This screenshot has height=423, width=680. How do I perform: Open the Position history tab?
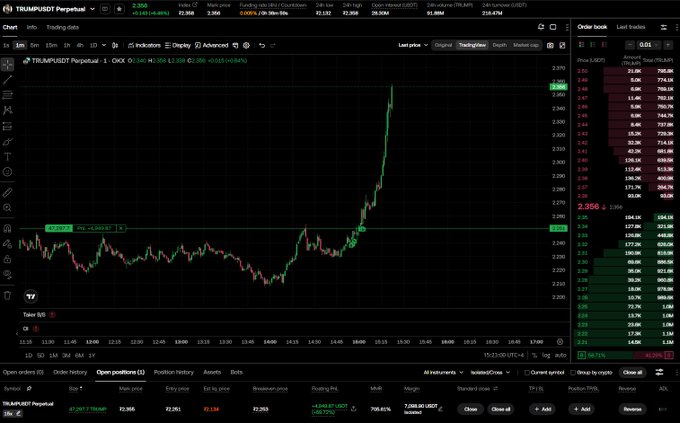[x=173, y=372]
